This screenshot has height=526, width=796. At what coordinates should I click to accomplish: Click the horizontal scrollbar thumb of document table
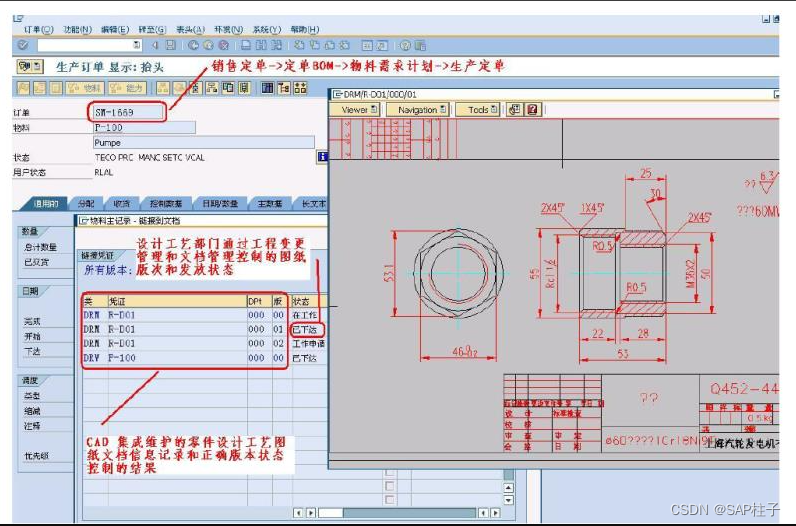330,513
